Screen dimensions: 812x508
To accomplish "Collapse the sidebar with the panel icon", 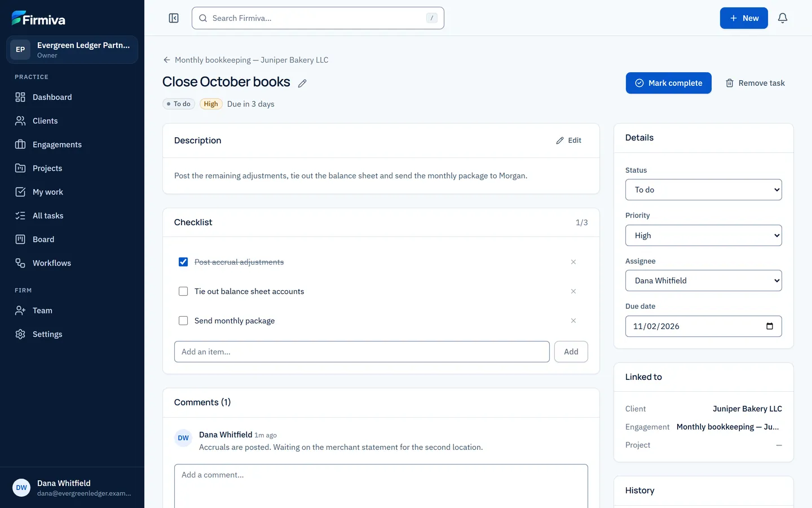I will tap(174, 18).
